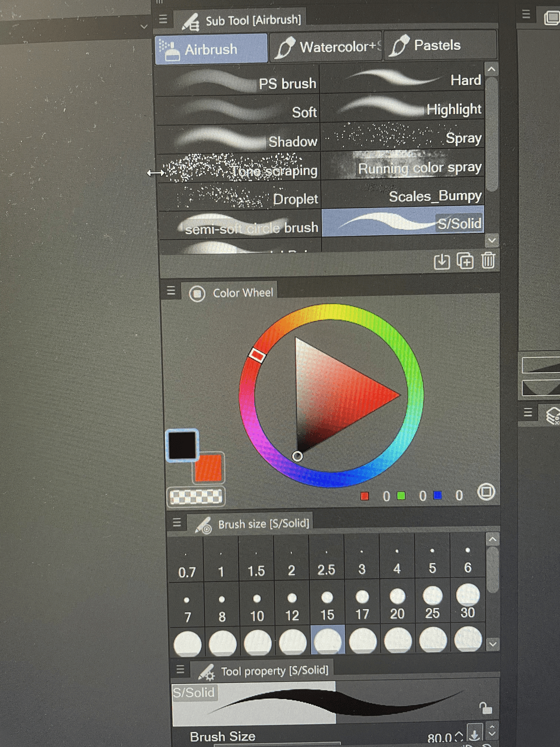The image size is (560, 747).
Task: Open the Sub Tool panel menu
Action: [163, 19]
